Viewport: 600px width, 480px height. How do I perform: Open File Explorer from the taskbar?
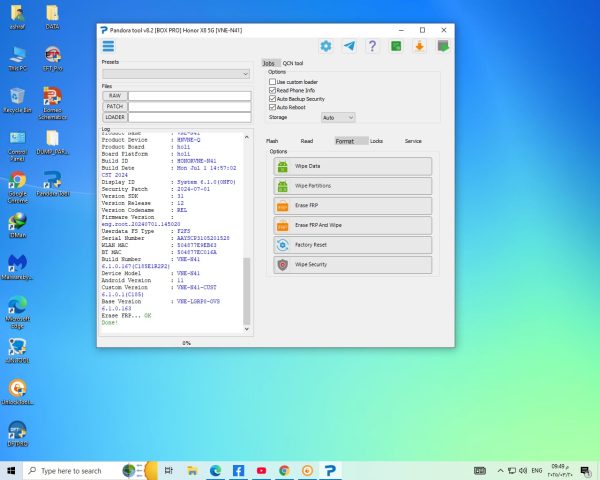[192, 470]
